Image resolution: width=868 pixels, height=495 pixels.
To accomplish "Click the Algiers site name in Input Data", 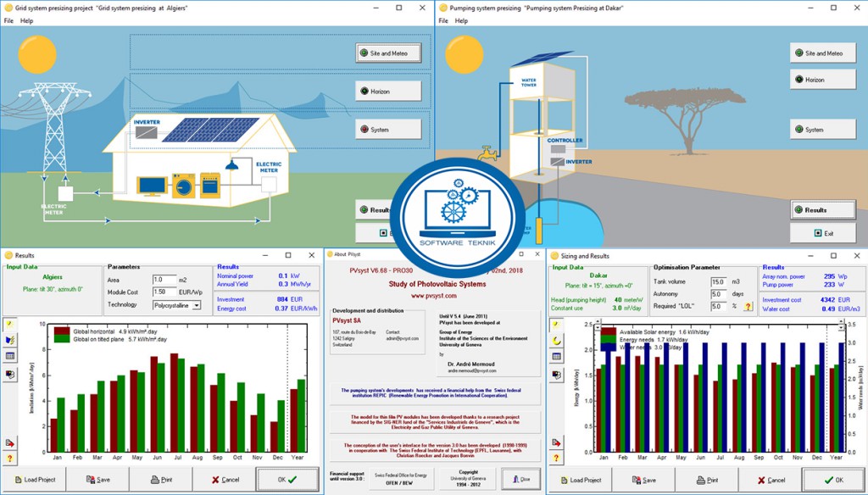I will [x=53, y=277].
